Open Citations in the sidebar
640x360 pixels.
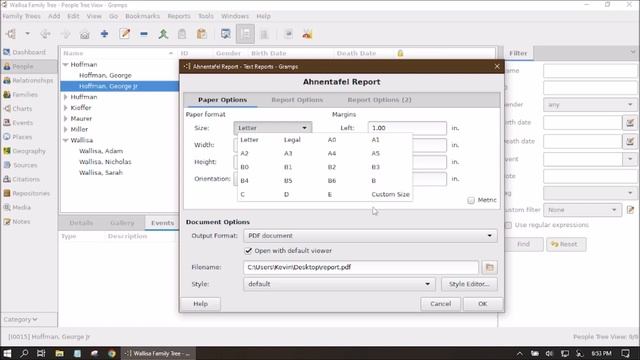pos(22,179)
